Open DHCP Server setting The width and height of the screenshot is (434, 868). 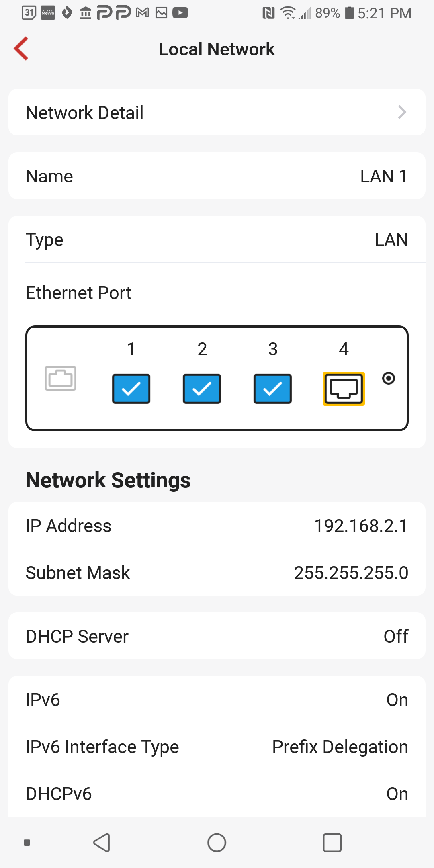click(217, 636)
